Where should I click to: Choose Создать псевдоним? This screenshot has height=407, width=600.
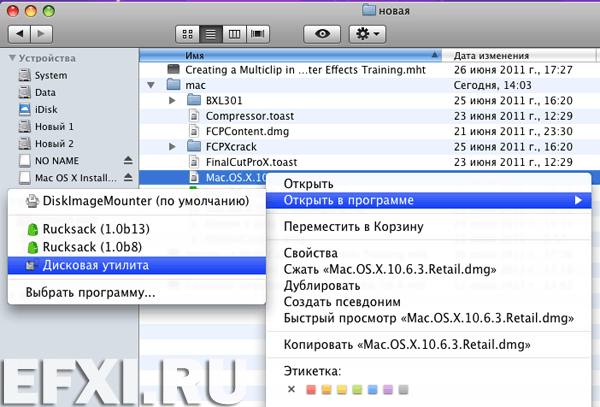(x=429, y=302)
